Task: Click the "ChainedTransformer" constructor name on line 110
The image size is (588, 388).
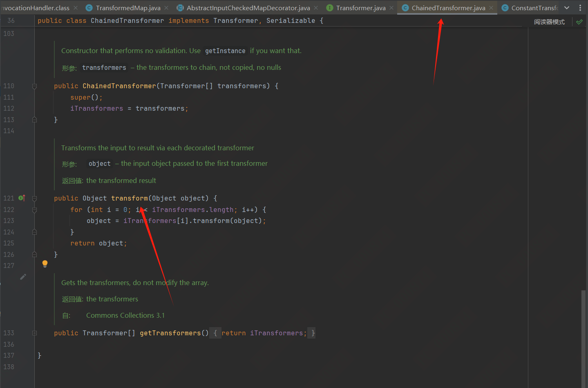Action: click(119, 86)
